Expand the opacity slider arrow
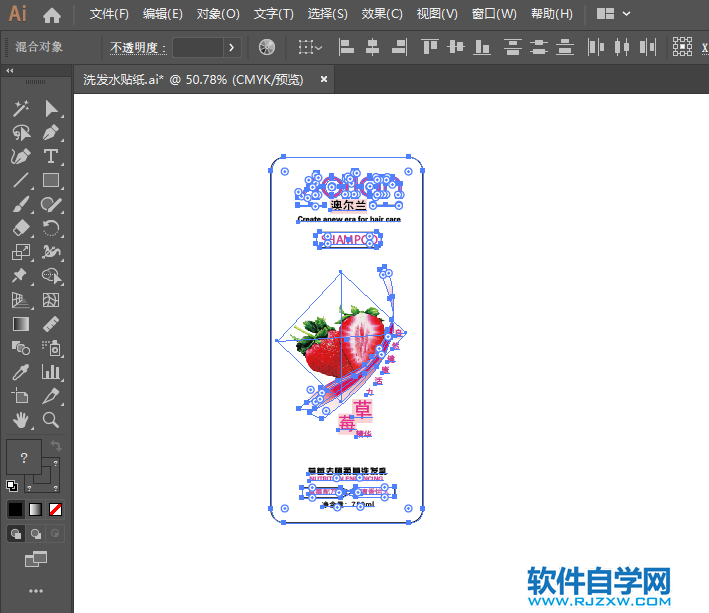 click(232, 47)
